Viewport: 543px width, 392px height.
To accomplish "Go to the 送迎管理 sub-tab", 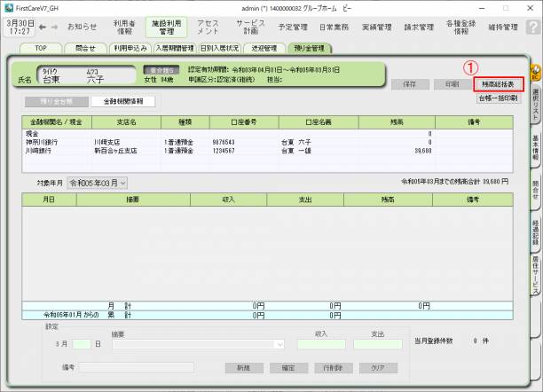I will (264, 48).
